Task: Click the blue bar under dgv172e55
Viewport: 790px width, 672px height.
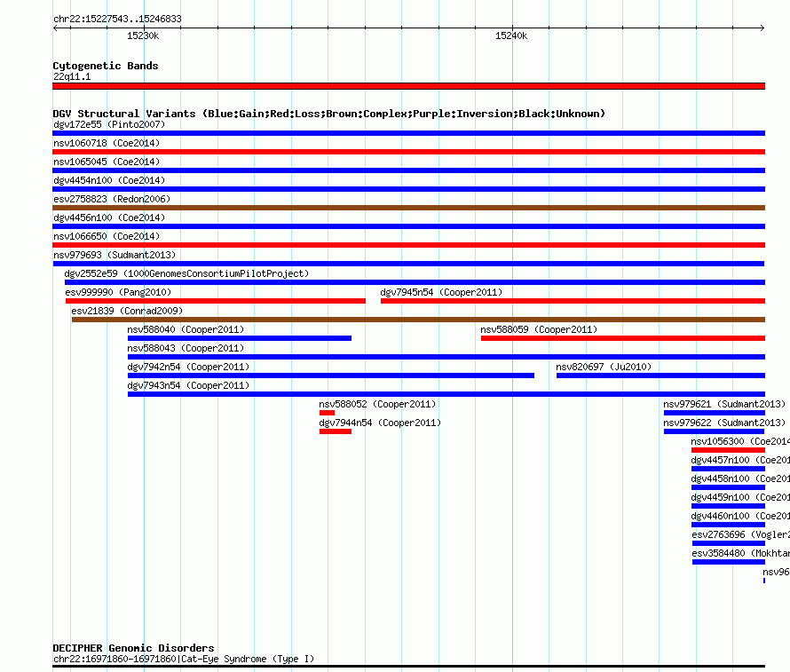Action: point(408,133)
